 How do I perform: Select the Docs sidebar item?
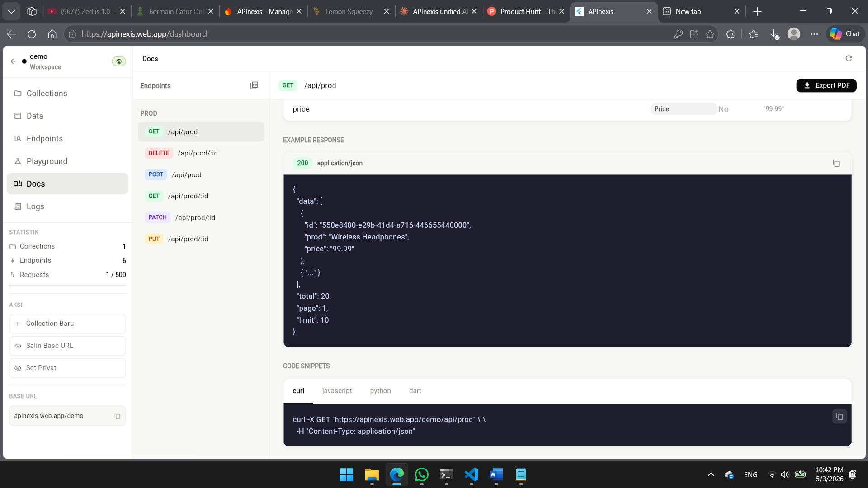click(67, 184)
